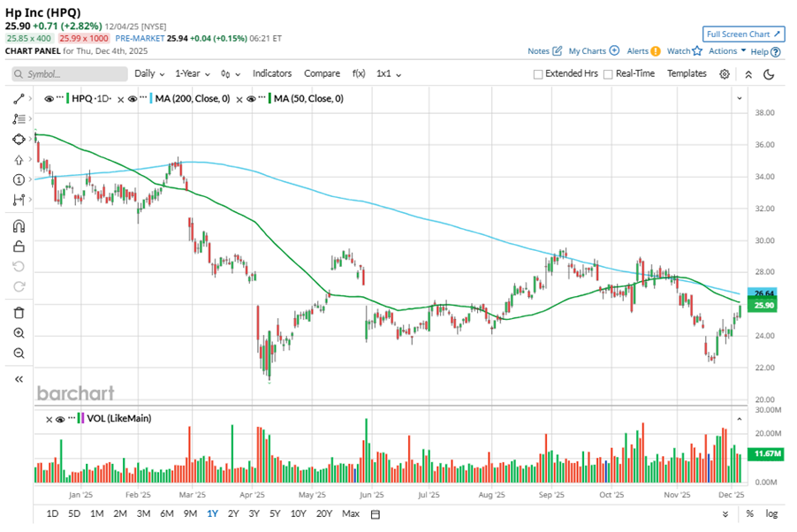Click the trash icon to delete drawings
This screenshot has height=532, width=797.
18,312
